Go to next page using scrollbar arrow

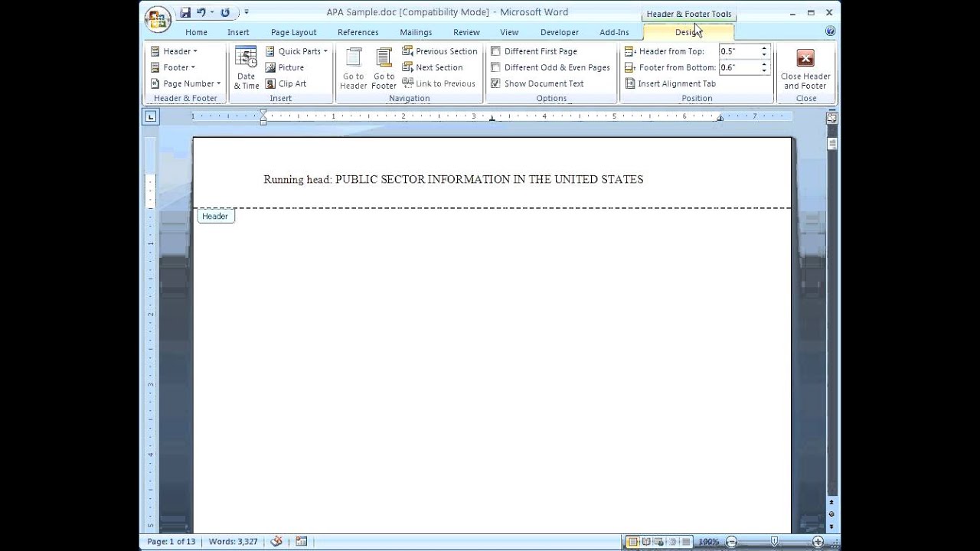831,526
